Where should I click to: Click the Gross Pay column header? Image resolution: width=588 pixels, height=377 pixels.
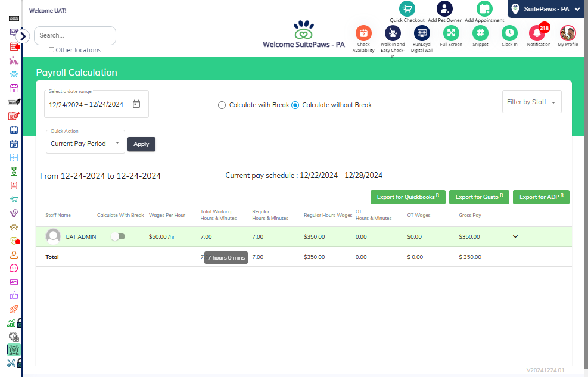pyautogui.click(x=470, y=215)
